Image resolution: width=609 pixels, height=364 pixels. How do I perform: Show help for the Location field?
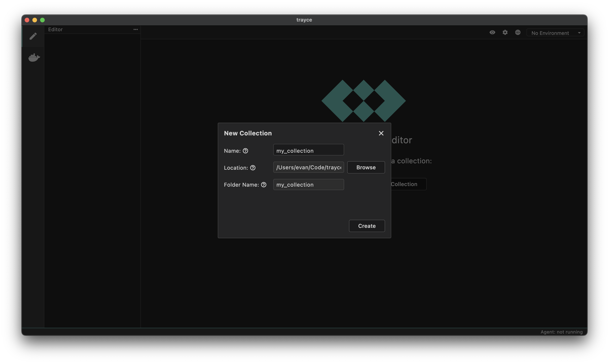(253, 168)
